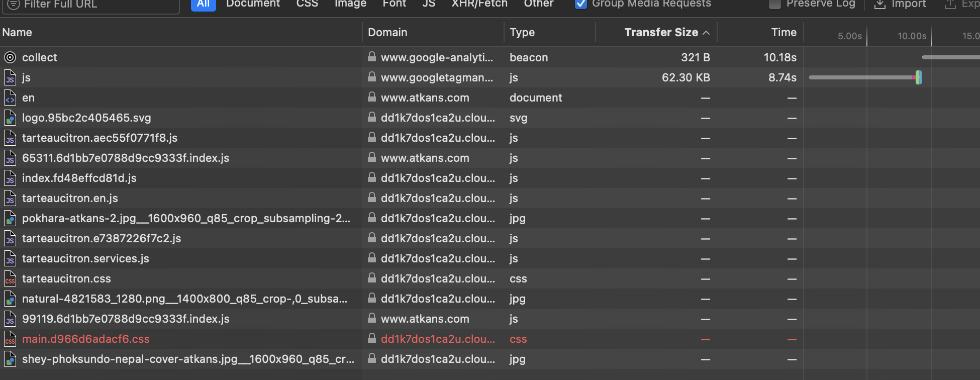
Task: Sort by the Domain column header
Action: click(387, 32)
